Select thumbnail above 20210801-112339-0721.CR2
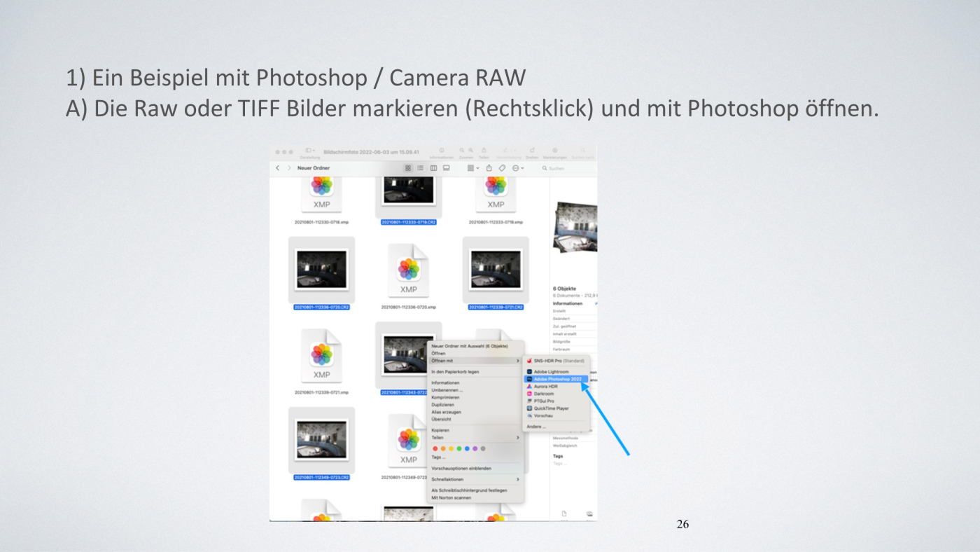 pos(496,270)
